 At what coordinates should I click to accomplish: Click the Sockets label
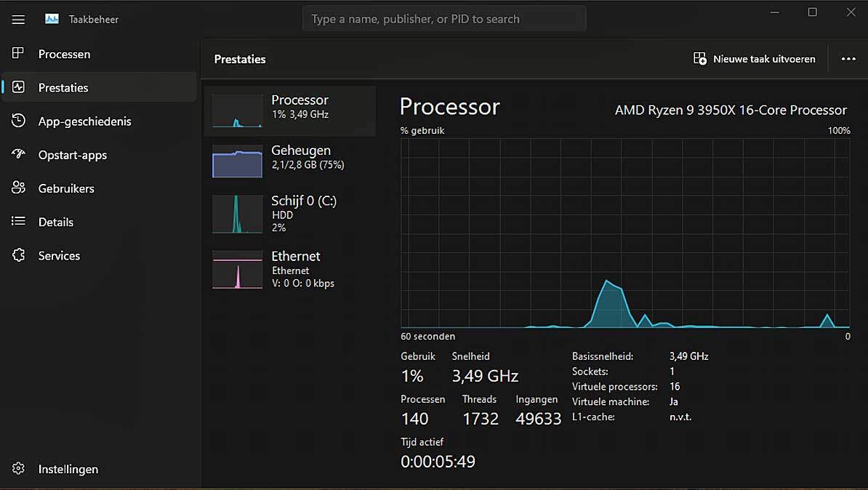[x=590, y=371]
